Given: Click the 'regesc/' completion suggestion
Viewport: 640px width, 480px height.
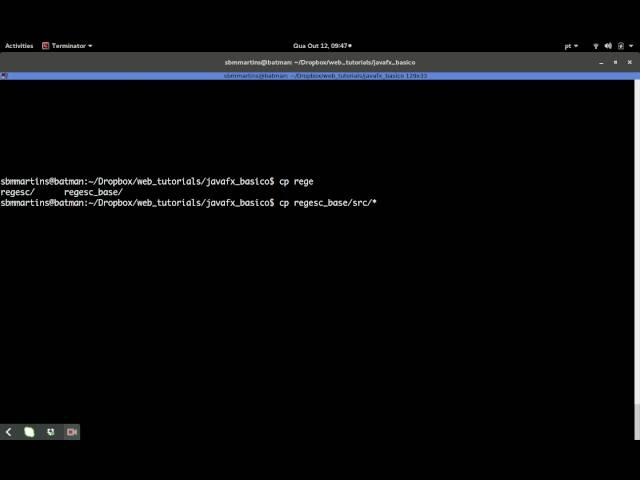Looking at the screenshot, I should (18, 192).
